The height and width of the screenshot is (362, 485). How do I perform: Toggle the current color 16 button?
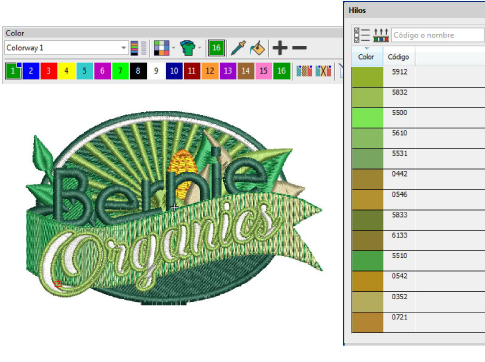tap(216, 48)
